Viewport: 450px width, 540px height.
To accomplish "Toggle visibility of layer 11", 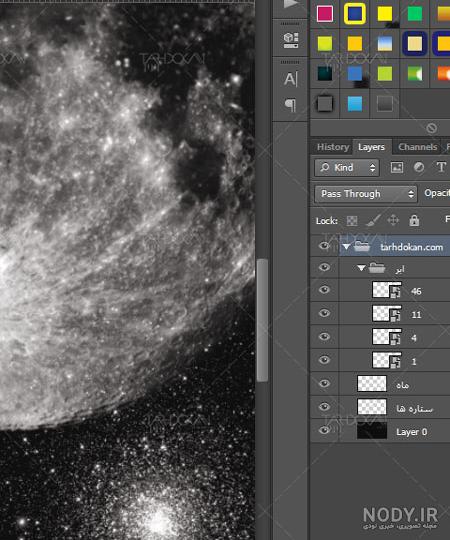I will [324, 313].
